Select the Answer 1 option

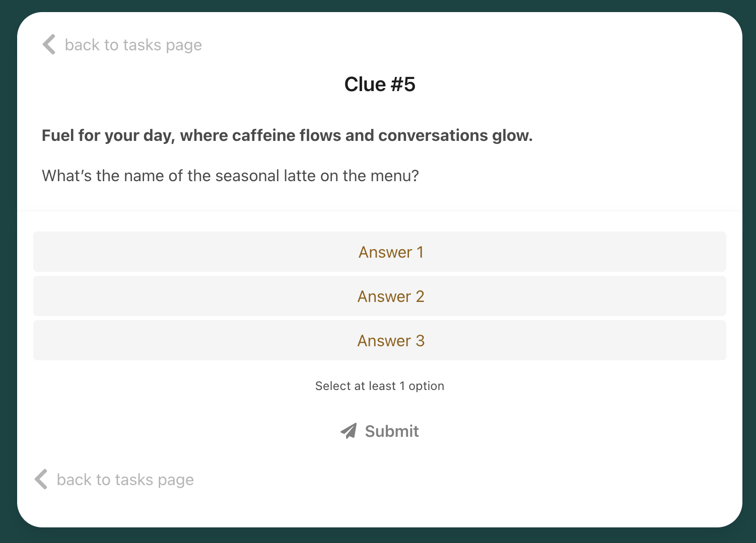(380, 252)
